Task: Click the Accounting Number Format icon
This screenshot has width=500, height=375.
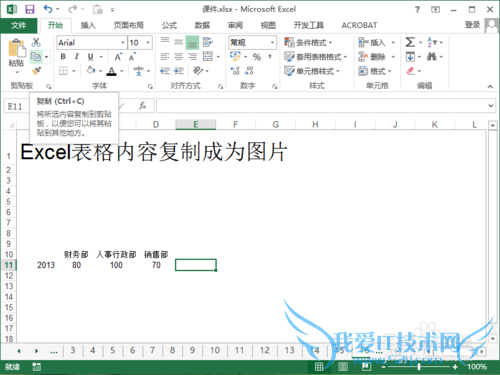Action: click(x=235, y=56)
